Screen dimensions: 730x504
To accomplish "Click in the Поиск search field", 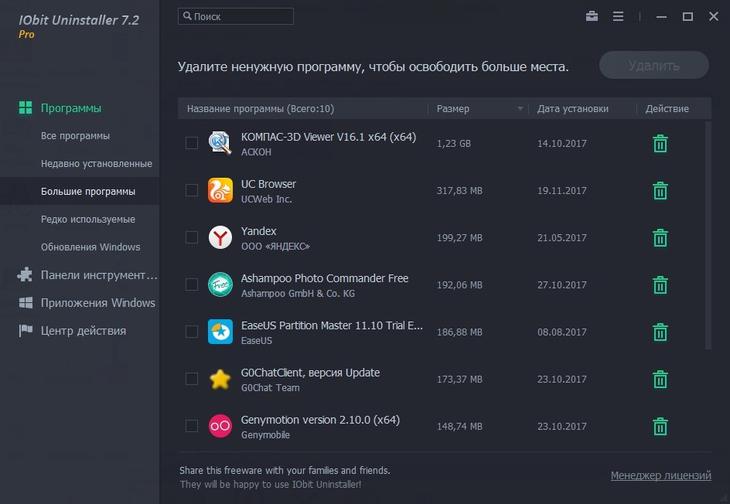I will [x=236, y=16].
